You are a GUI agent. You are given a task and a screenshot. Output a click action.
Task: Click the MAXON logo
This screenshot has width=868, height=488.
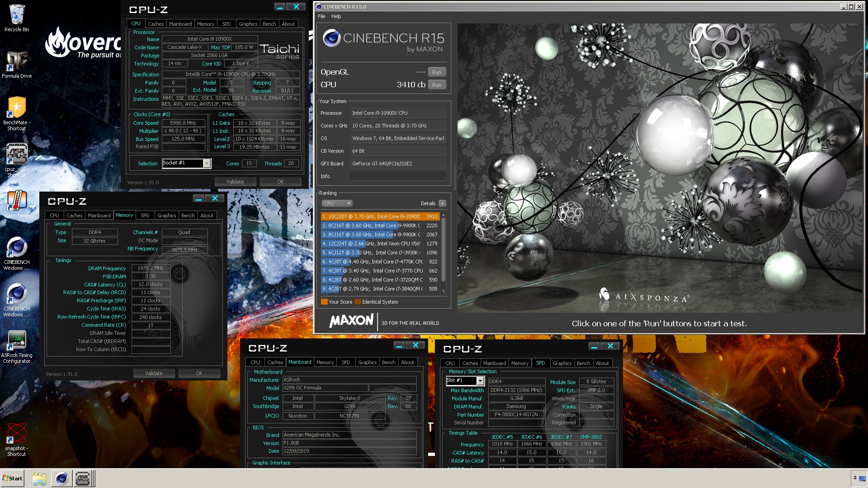351,321
